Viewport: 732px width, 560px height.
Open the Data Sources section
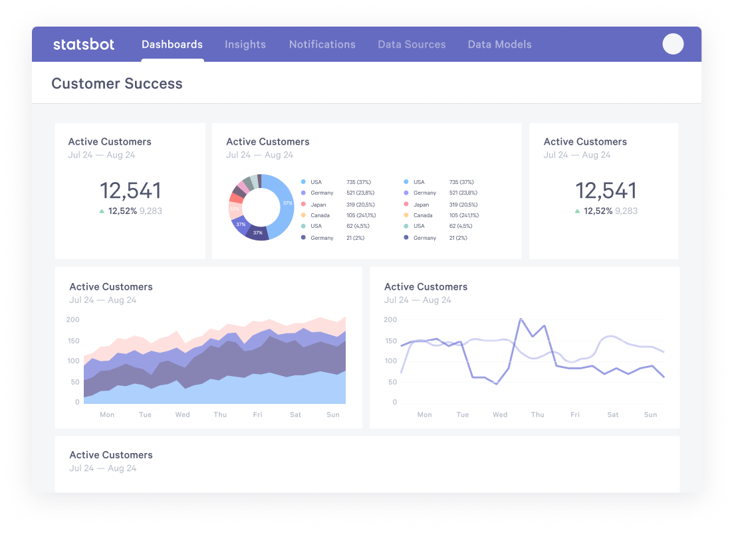412,45
